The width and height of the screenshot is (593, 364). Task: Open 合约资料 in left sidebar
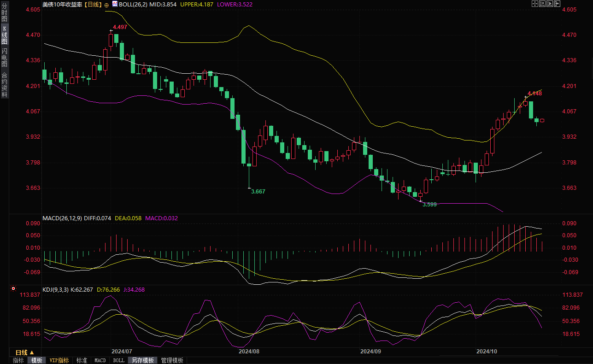point(4,84)
